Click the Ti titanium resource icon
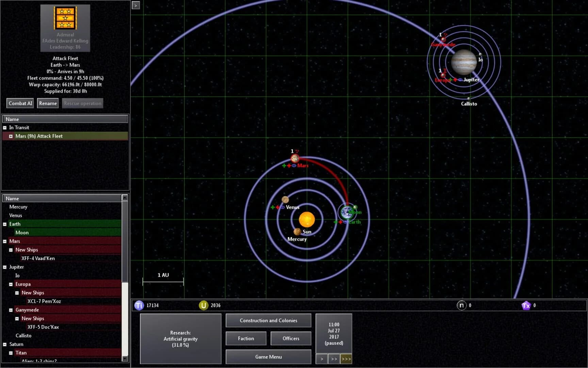 pyautogui.click(x=138, y=305)
